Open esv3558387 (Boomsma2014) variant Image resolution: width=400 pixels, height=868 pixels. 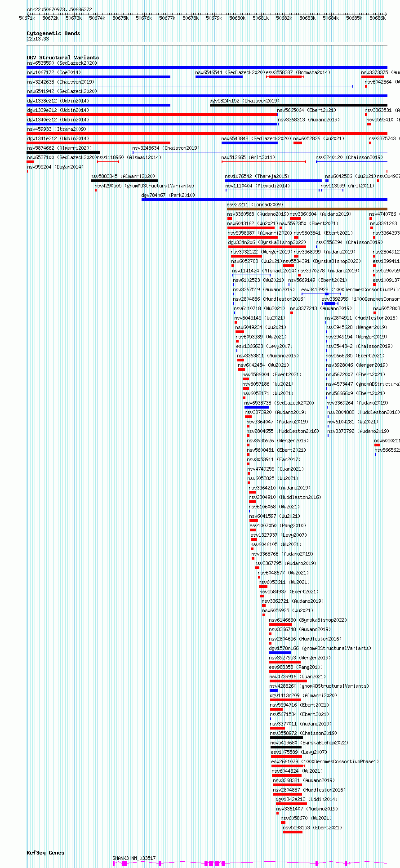click(x=298, y=72)
